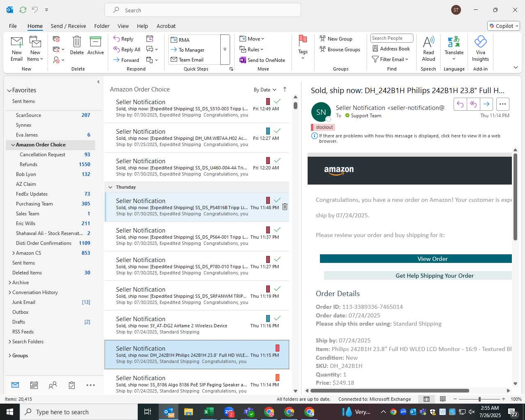525x420 pixels.
Task: Switch to Mail view icon
Action: 15,385
